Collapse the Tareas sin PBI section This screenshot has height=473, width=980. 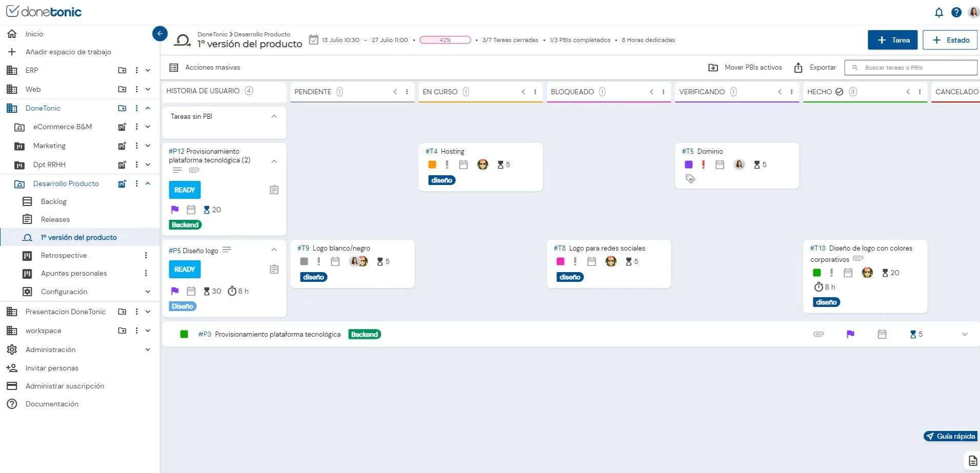pos(274,116)
